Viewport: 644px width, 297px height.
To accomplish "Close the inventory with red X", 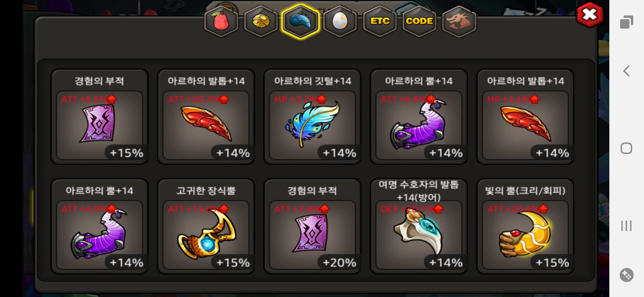I will pyautogui.click(x=590, y=15).
